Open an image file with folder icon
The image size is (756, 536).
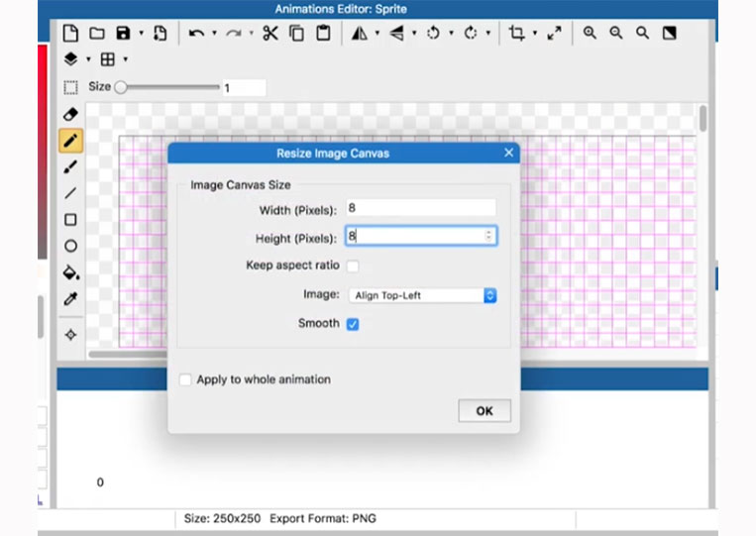97,34
